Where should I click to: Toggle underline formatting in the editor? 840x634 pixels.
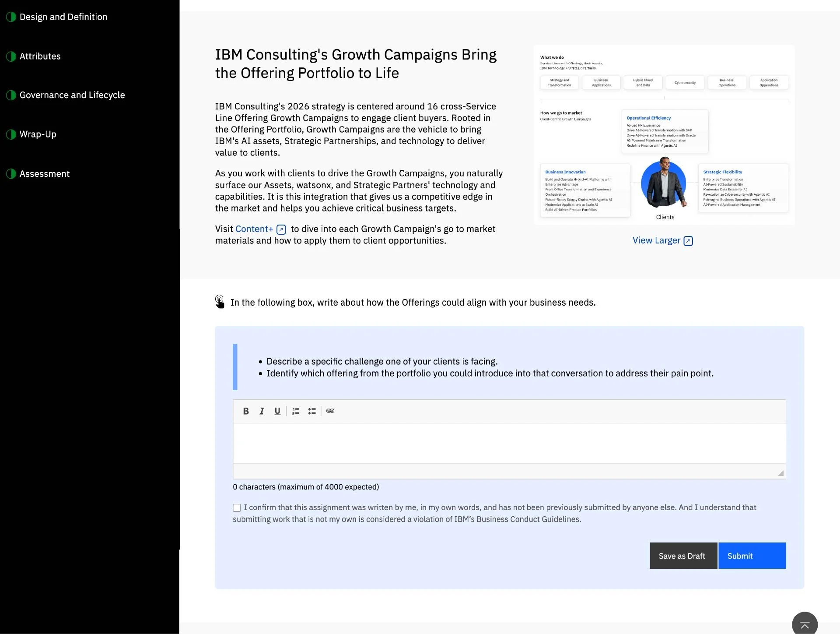277,411
